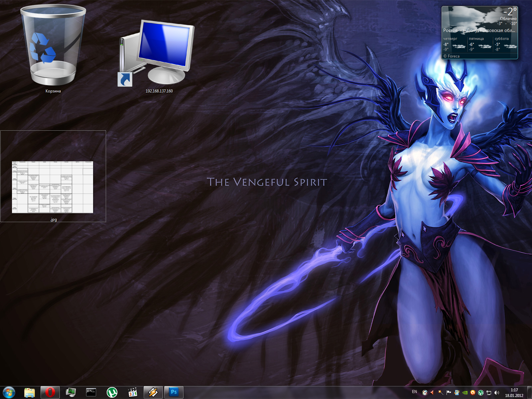The image size is (532, 399).
Task: Click the 192.168.137.160 label text
Action: click(159, 91)
